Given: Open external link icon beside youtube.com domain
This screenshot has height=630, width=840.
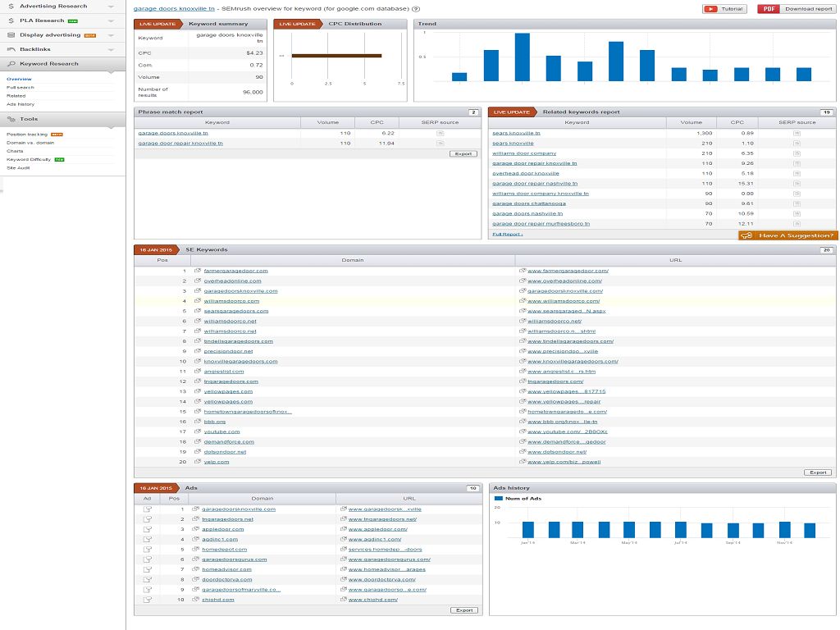Looking at the screenshot, I should point(198,431).
